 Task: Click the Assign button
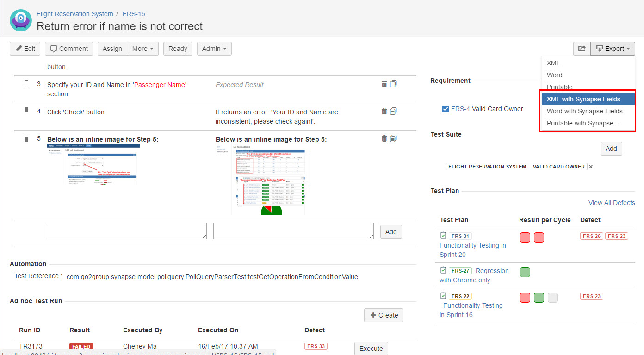[x=112, y=49]
